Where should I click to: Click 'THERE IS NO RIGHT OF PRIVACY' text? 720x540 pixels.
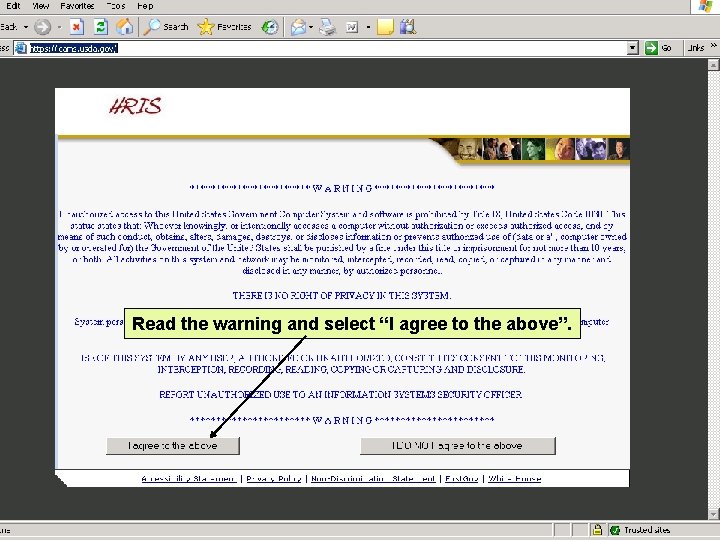tap(342, 295)
